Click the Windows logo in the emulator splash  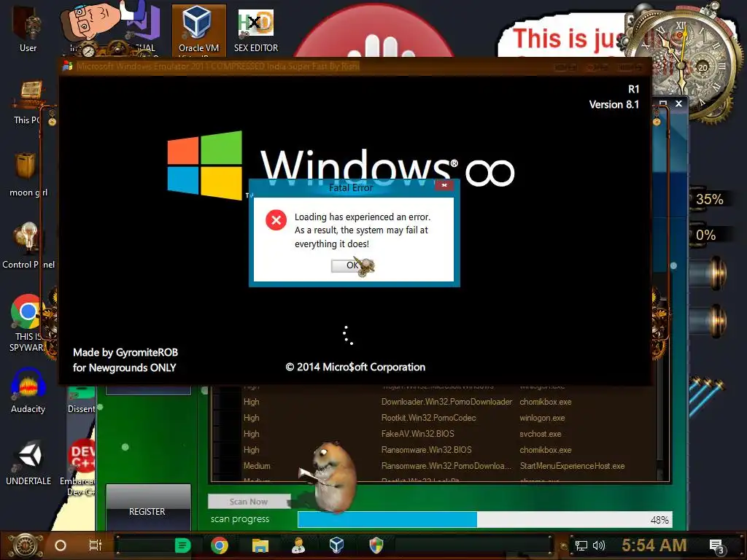[205, 165]
